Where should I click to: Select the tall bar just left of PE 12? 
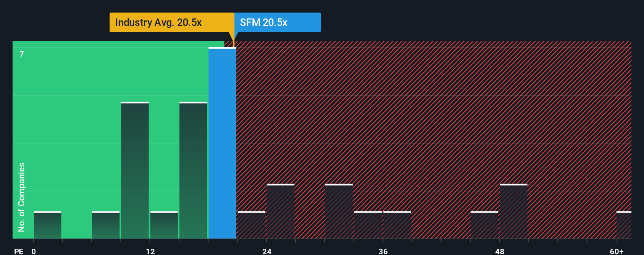tap(135, 171)
